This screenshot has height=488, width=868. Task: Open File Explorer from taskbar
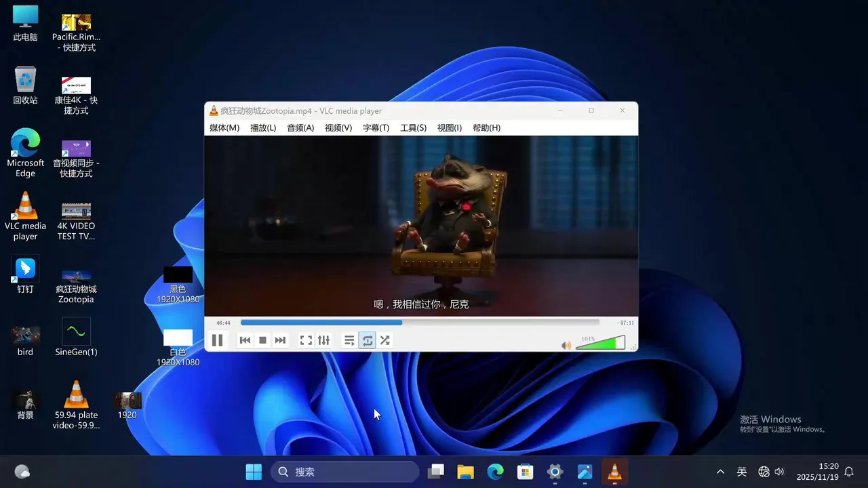pos(465,472)
